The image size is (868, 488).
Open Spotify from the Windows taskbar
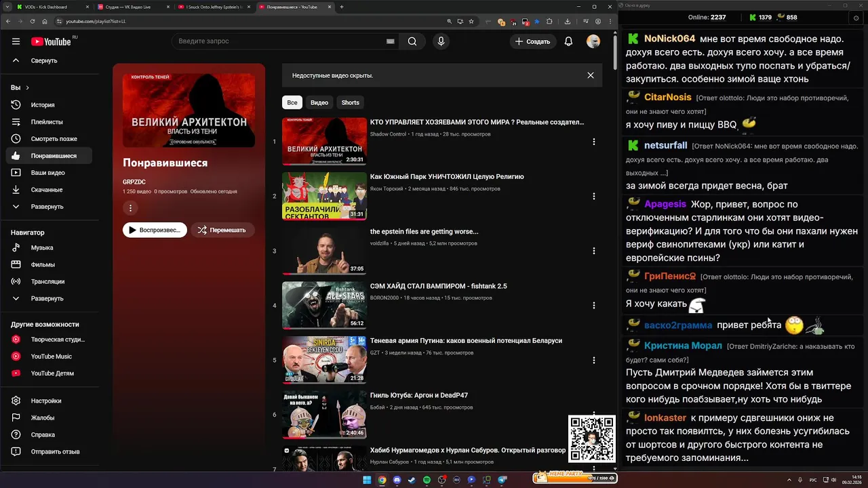click(x=427, y=480)
